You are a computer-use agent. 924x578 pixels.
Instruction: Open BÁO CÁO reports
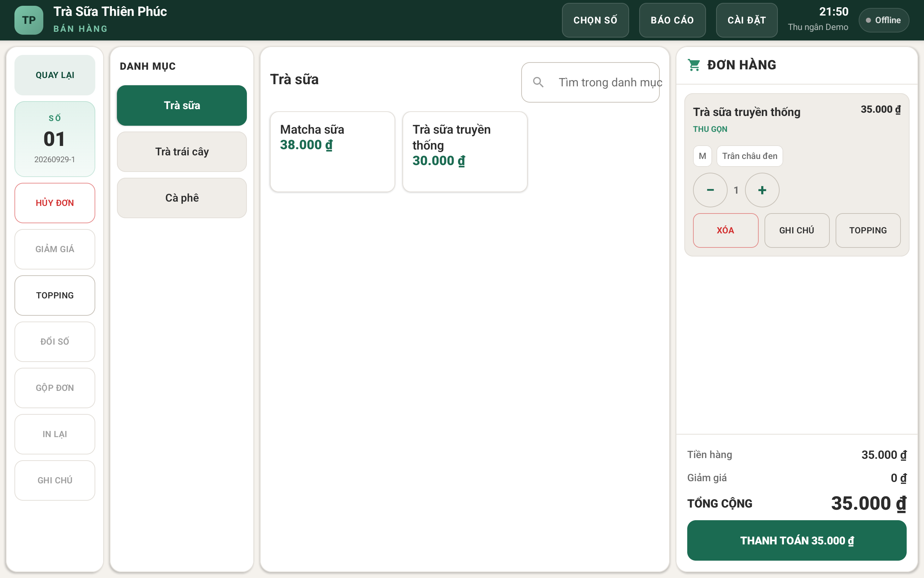672,20
